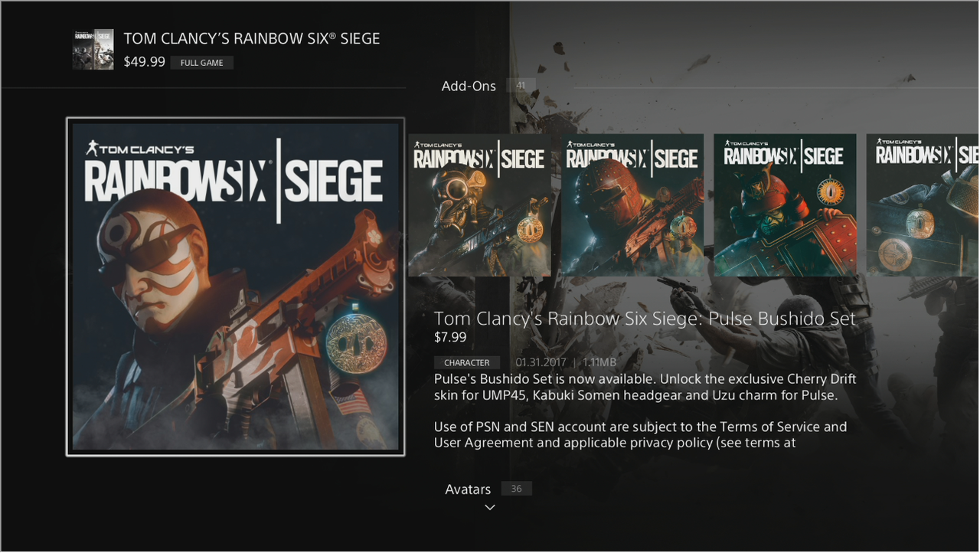Select the large Pulse Bushido Set cover art

pos(235,286)
